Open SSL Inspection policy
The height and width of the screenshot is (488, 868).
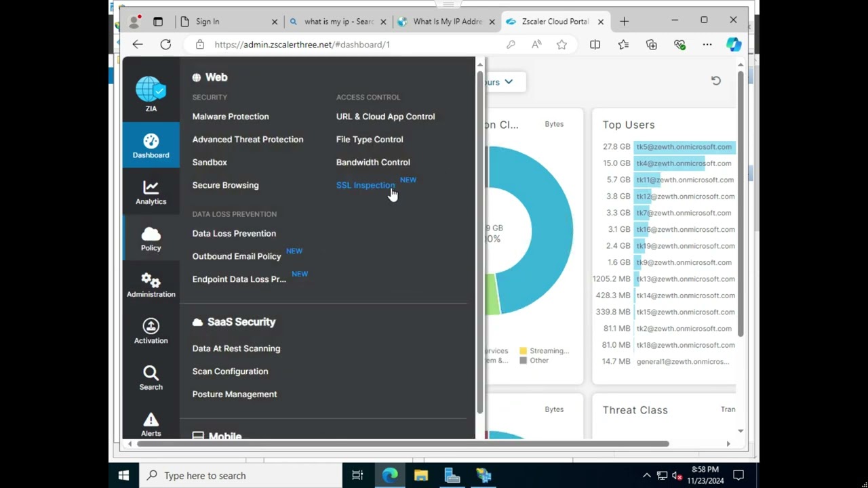pos(366,185)
